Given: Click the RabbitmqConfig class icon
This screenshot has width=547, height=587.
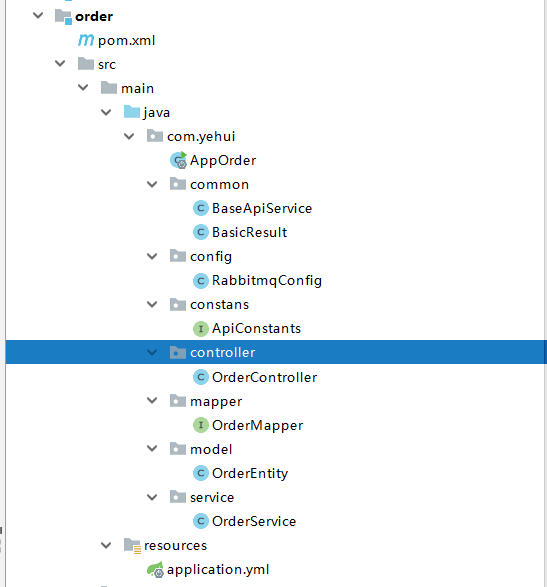Looking at the screenshot, I should click(201, 280).
